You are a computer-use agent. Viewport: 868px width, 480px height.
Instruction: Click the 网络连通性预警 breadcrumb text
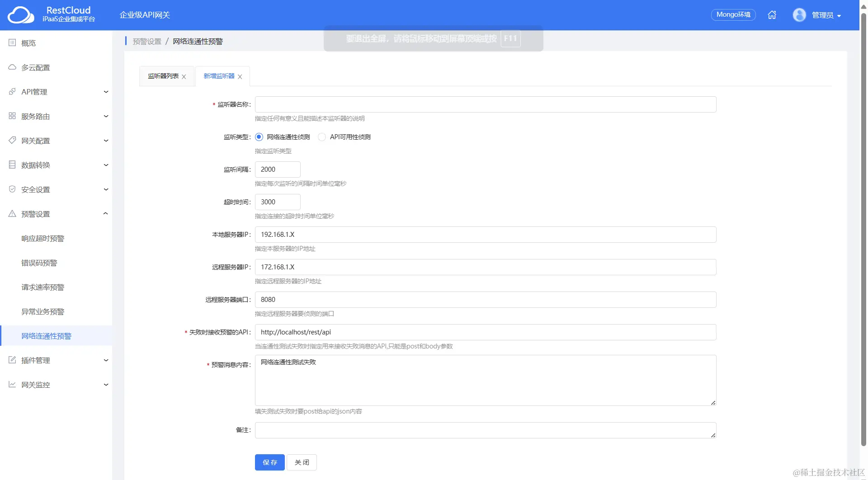tap(198, 41)
